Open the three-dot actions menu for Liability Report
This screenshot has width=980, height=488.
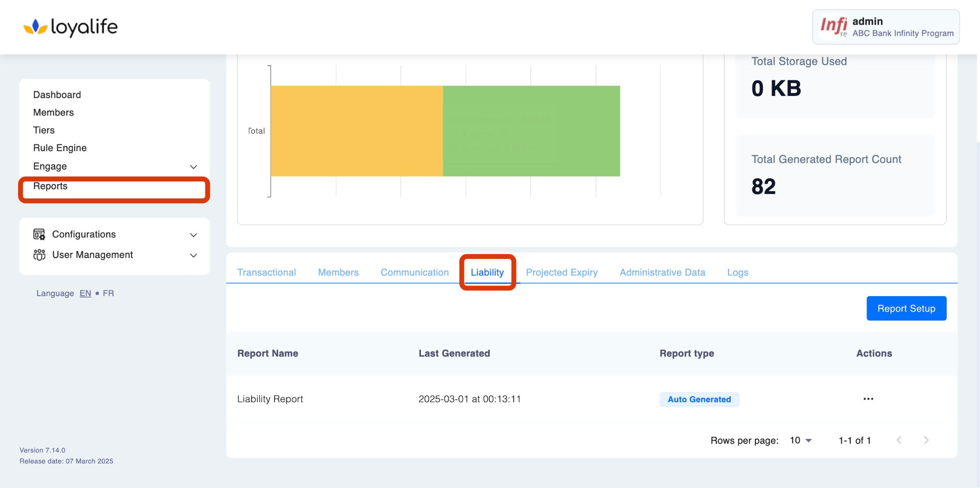point(868,399)
